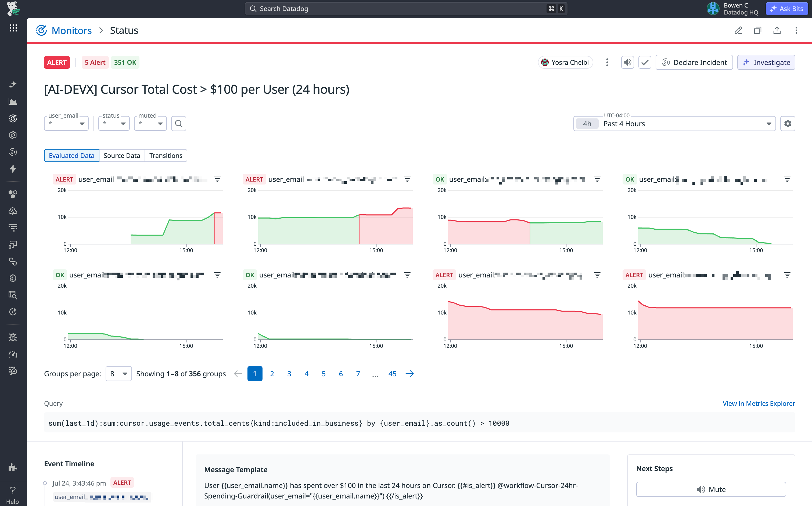The image size is (812, 506).
Task: Focus the Search Datadog field
Action: pos(406,9)
